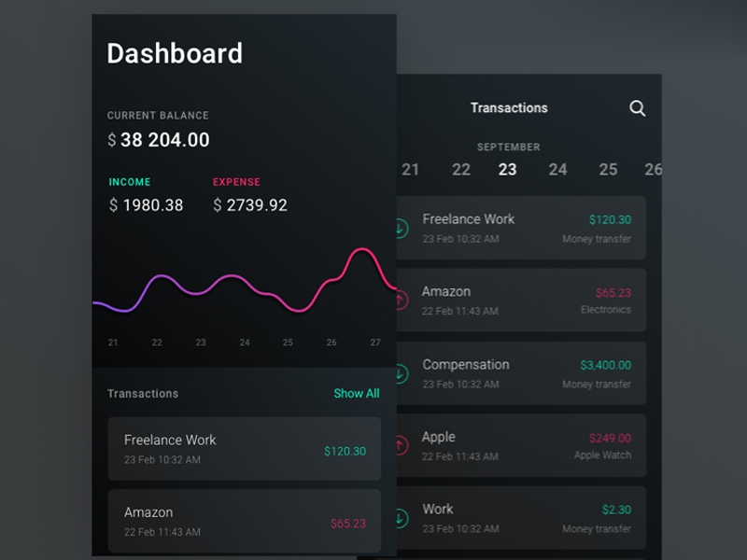Screen dimensions: 747x560
Task: Click the 27 label on the chart axis
Action: (x=375, y=343)
